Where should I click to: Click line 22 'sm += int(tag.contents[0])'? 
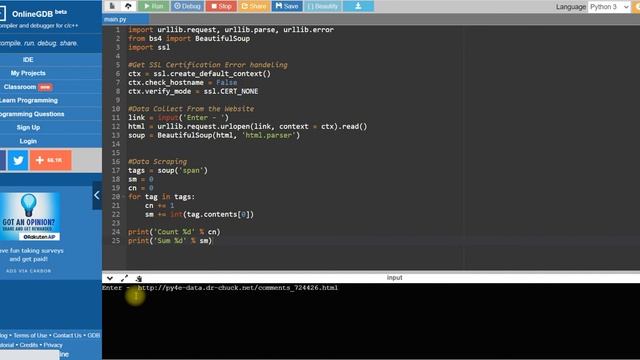(x=199, y=214)
